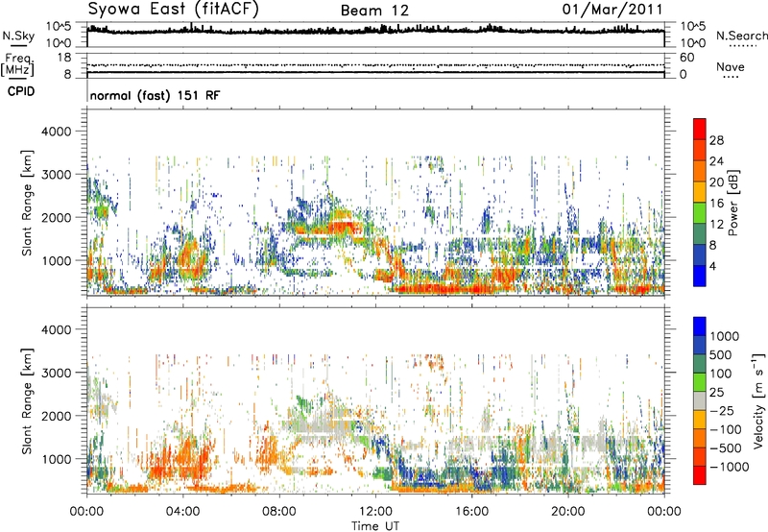Click the 'normal (fast) 151 RF' text
The width and height of the screenshot is (768, 532).
[155, 95]
